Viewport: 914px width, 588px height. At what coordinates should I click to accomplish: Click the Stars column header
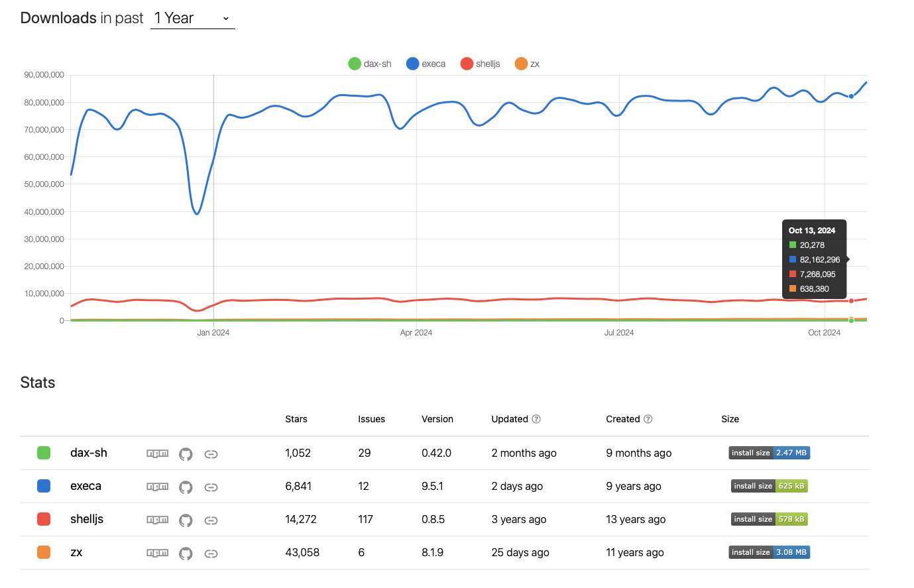click(x=296, y=419)
